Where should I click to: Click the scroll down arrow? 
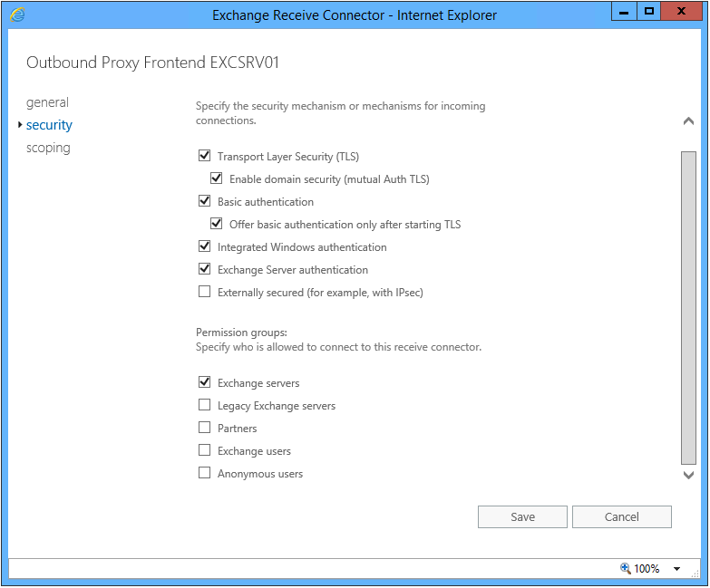689,475
